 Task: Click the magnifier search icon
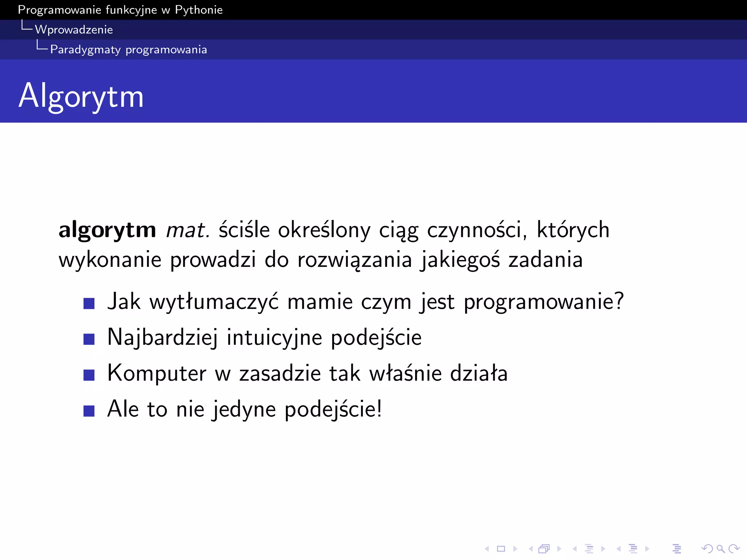[720, 549]
